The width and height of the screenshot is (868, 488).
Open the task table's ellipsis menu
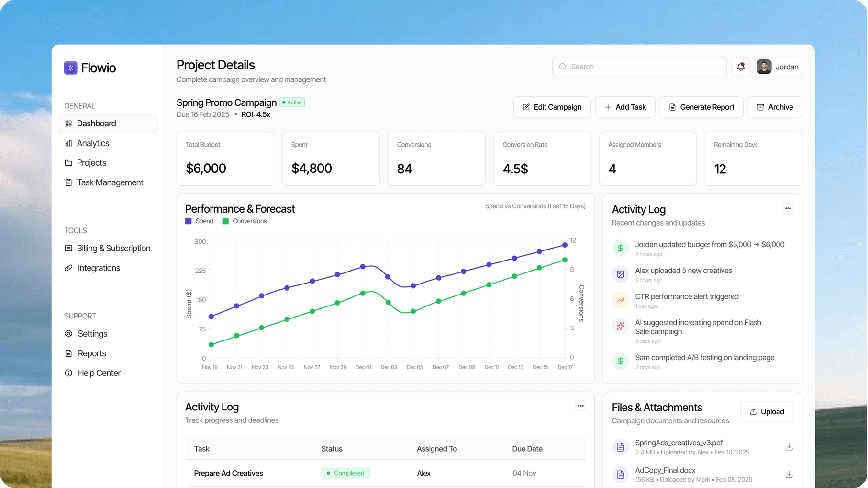point(580,406)
